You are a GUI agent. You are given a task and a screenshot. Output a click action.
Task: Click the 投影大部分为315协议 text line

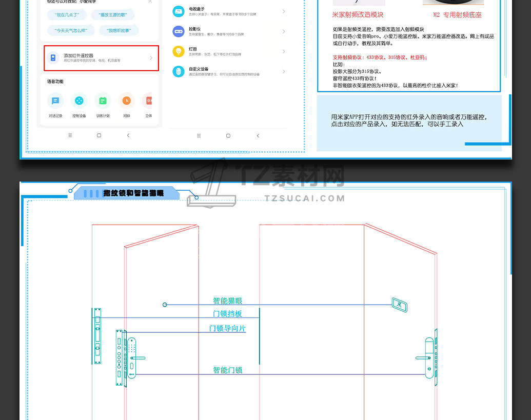(x=358, y=71)
